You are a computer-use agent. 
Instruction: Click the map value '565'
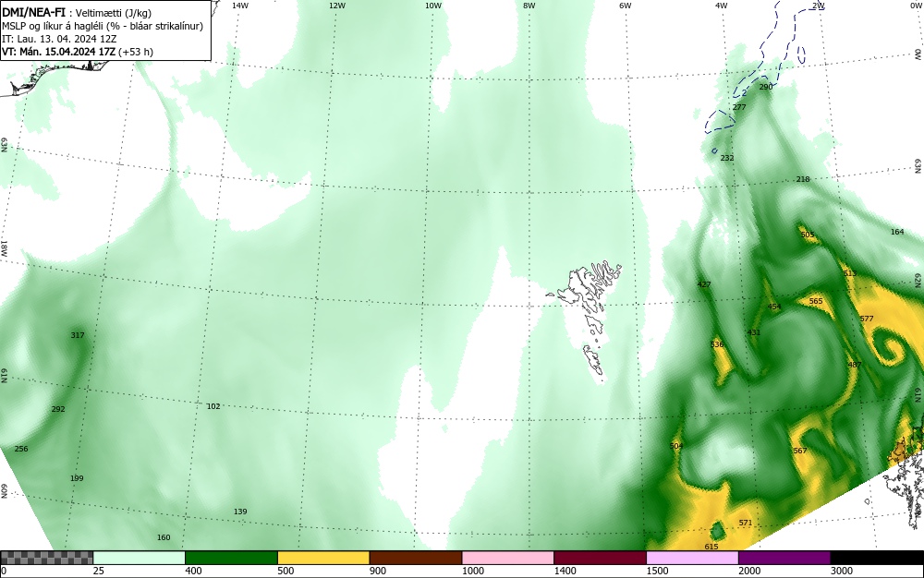coord(816,301)
